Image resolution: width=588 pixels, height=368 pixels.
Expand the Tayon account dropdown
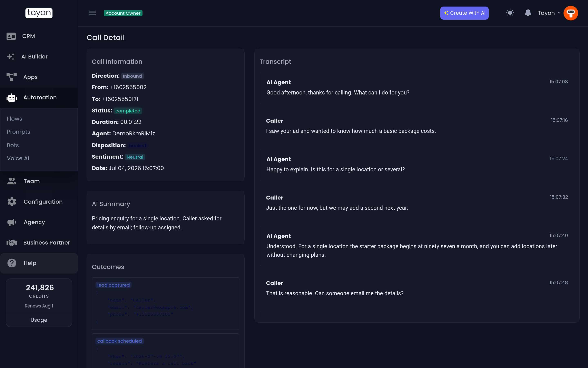click(x=549, y=13)
